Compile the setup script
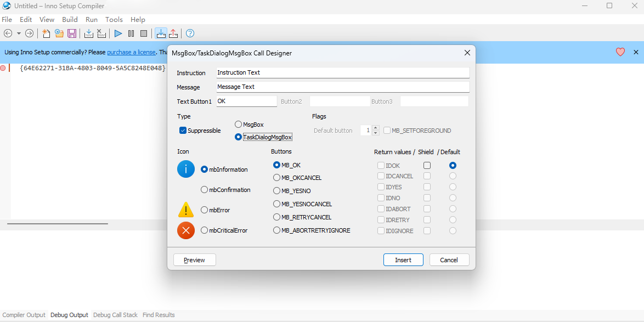Viewport: 644px width, 322px height. coord(88,33)
